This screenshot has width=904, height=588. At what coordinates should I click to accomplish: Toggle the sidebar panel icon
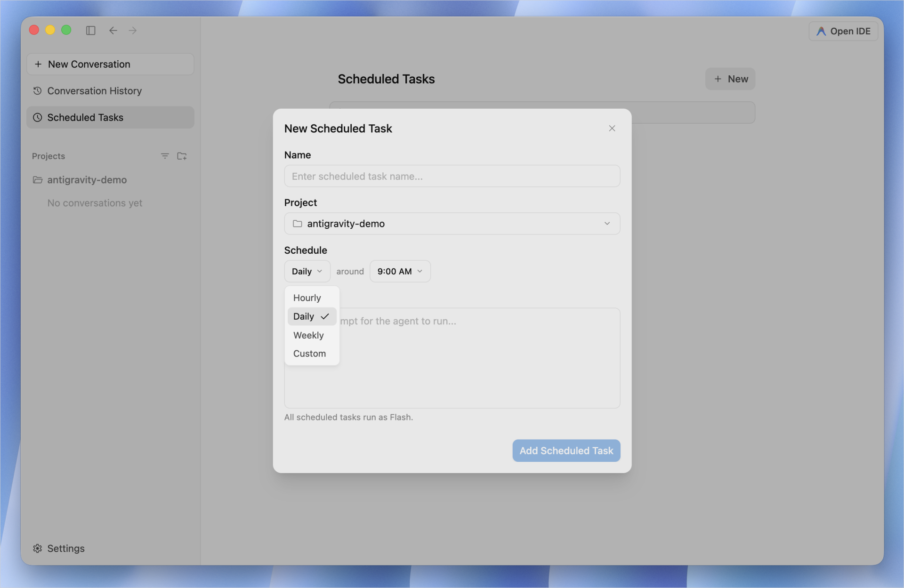91,31
